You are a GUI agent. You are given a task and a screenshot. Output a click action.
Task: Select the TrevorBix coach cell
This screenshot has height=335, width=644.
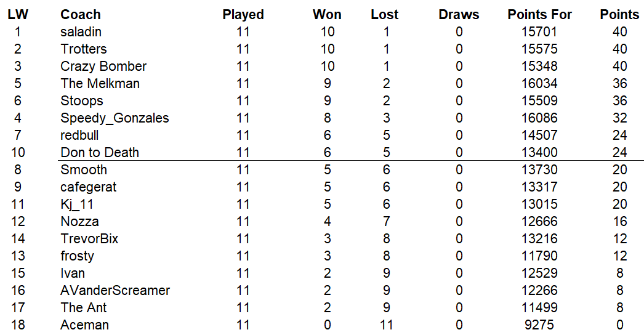click(89, 238)
